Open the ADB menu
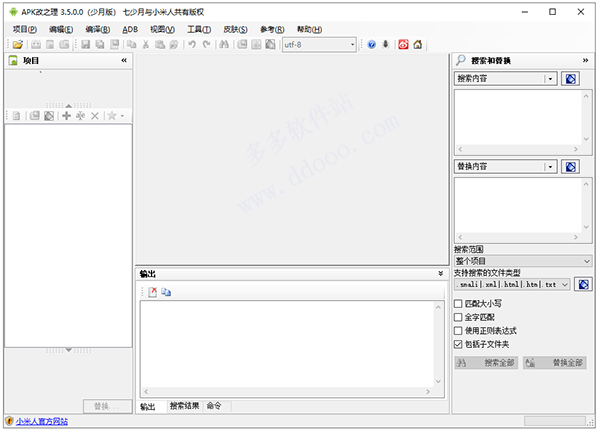600x432 pixels. pos(130,29)
